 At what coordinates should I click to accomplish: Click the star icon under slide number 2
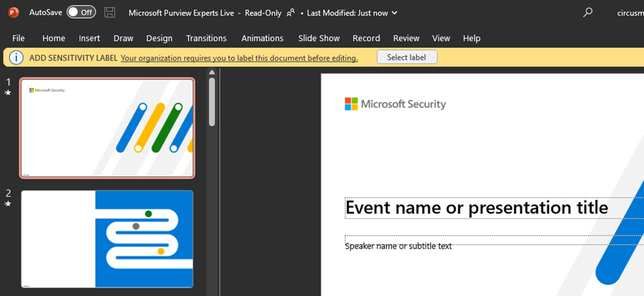[8, 204]
